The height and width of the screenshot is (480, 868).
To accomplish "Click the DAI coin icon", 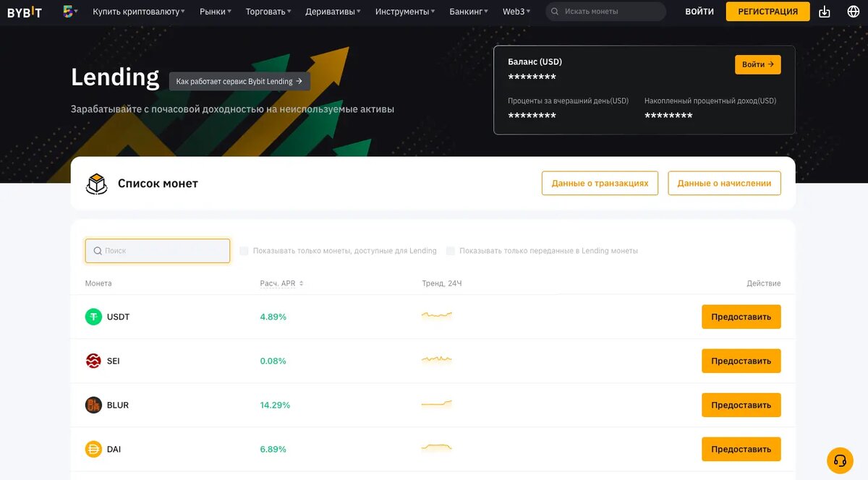I will coord(93,449).
